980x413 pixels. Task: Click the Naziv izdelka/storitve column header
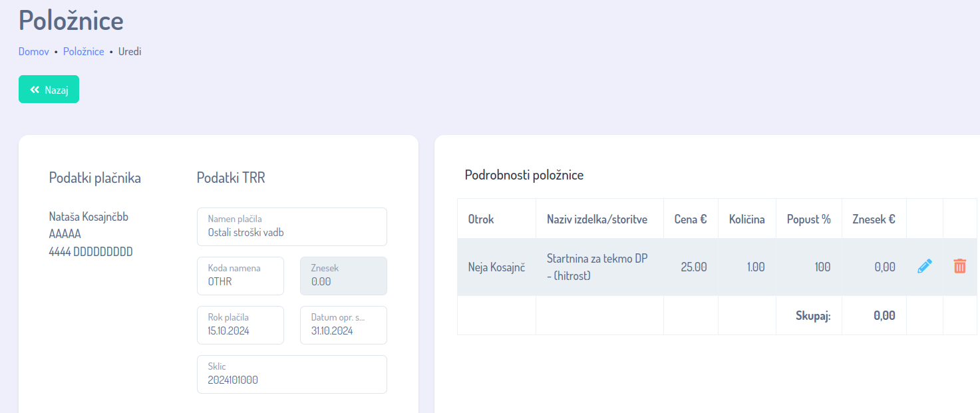click(597, 219)
